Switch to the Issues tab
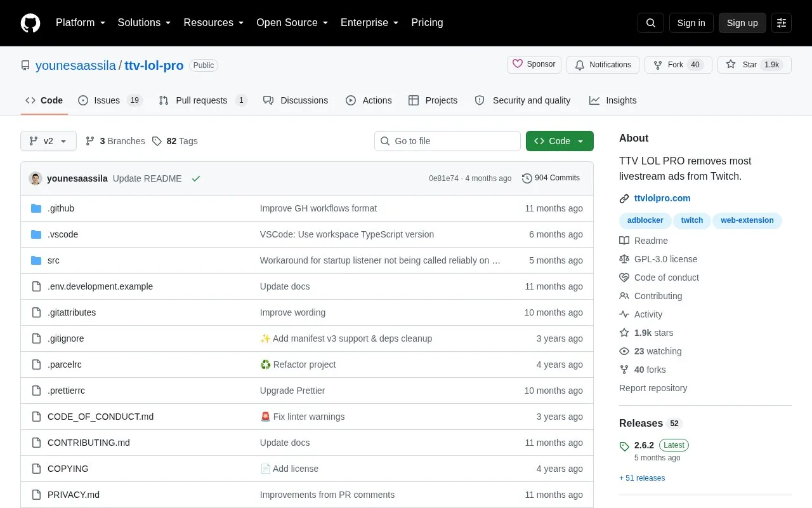 110,100
